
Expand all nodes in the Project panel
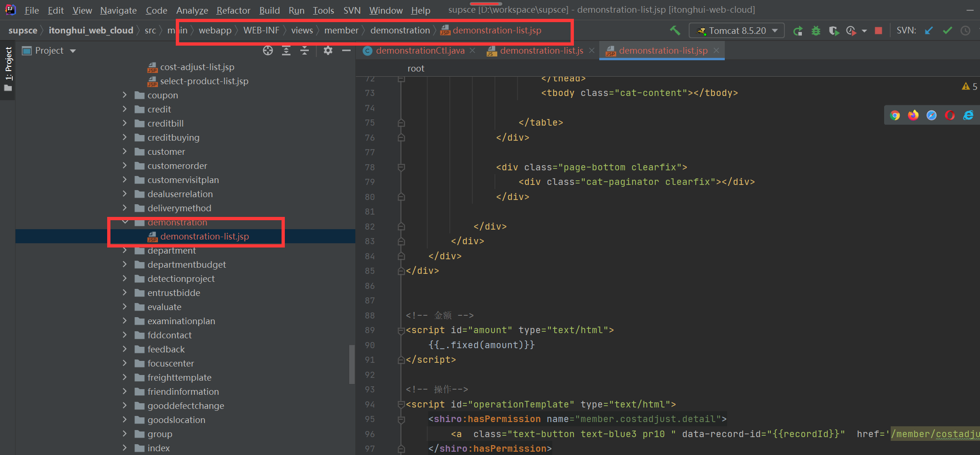click(286, 50)
